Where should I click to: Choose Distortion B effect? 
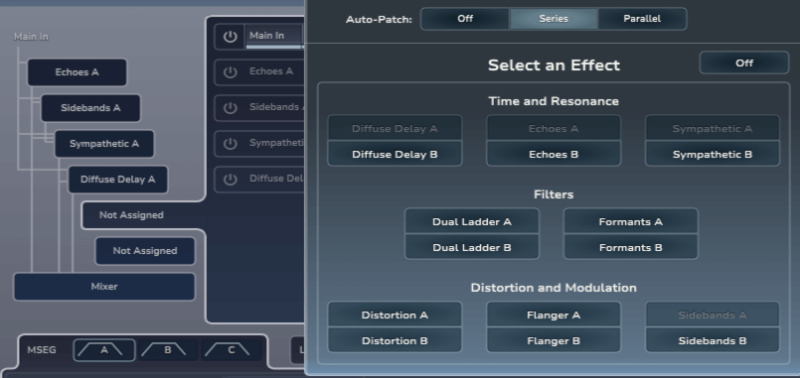(x=395, y=341)
